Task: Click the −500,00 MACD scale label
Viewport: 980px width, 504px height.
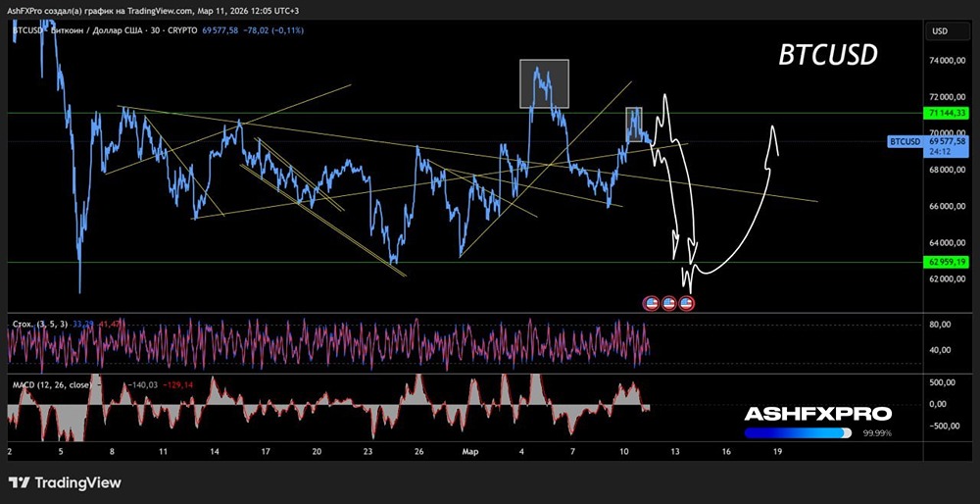Action: pos(944,427)
